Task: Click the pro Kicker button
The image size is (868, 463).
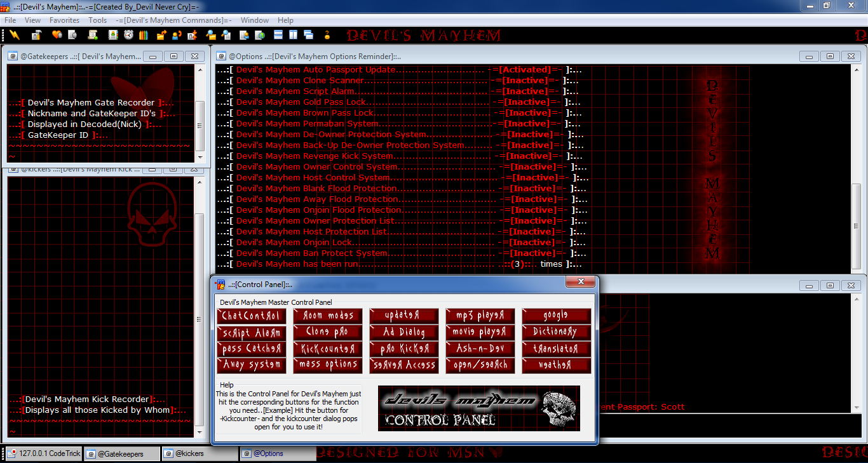Action: click(x=404, y=349)
